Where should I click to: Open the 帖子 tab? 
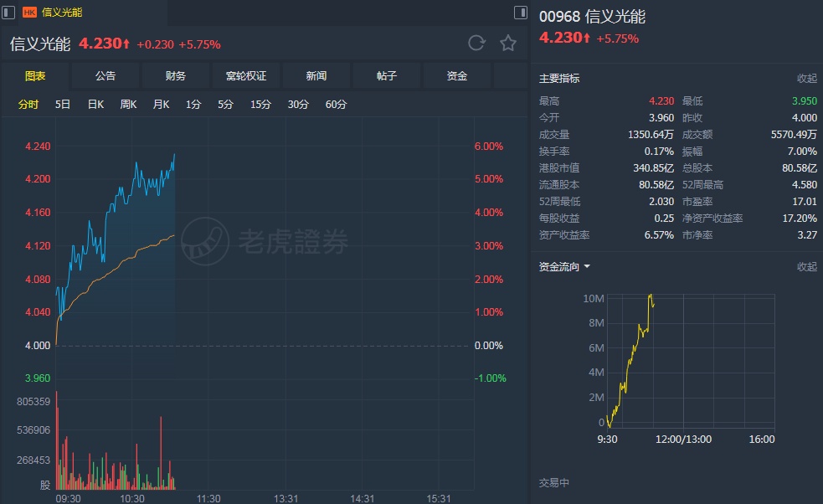(x=387, y=76)
